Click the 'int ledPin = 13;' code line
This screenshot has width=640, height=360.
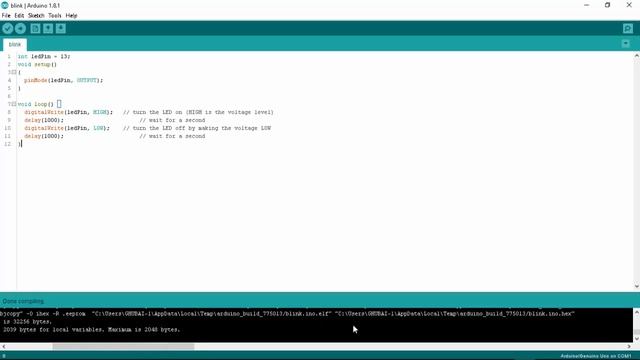pyautogui.click(x=44, y=56)
